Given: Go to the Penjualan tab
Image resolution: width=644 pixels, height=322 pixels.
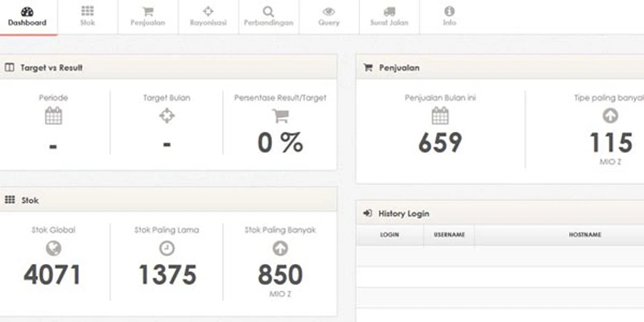Looking at the screenshot, I should [147, 17].
